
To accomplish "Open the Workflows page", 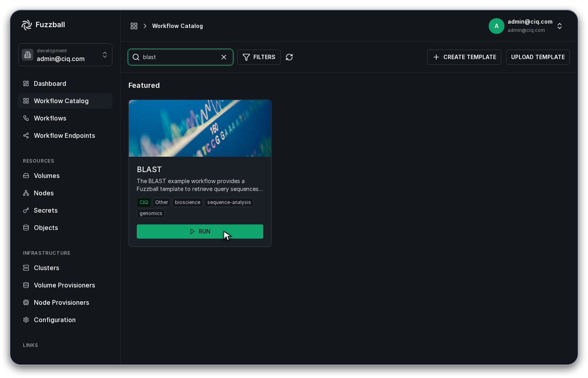I will click(x=65, y=118).
